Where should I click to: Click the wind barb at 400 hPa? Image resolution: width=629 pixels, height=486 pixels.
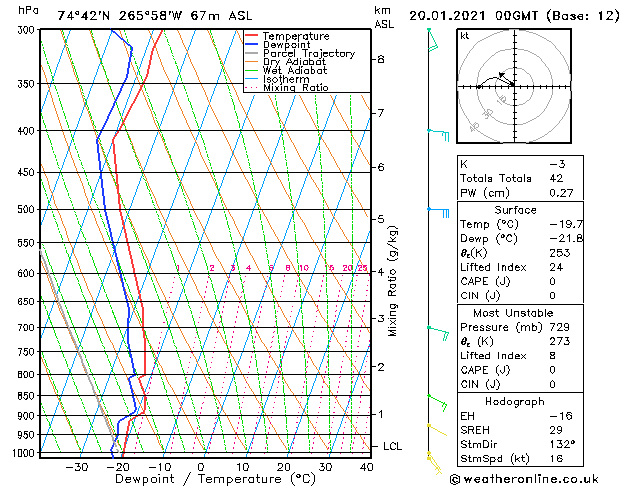pyautogui.click(x=437, y=132)
